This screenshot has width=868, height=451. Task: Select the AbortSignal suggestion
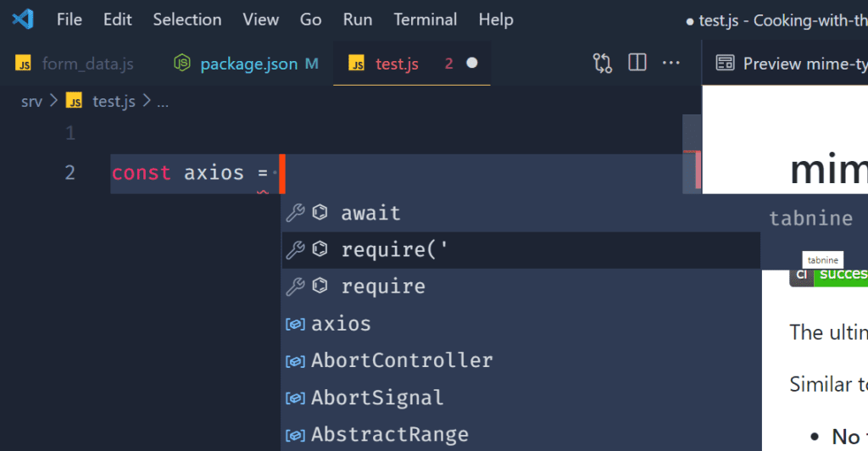(x=520, y=398)
